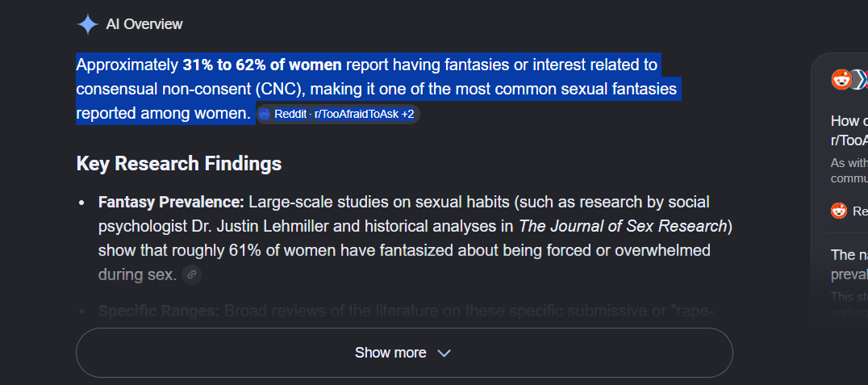Click the Key Research Findings heading
The width and height of the screenshot is (868, 385).
tap(179, 164)
